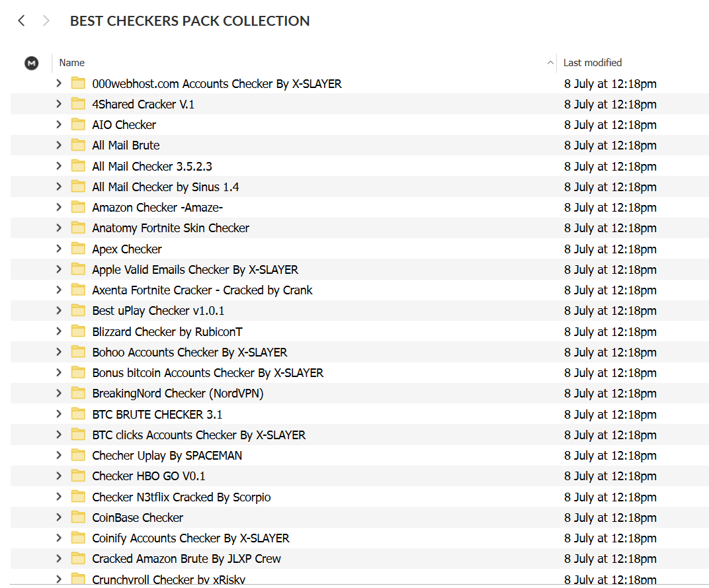Select 'Checker HBO GO V0.1' name
This screenshot has width=709, height=588.
[149, 476]
